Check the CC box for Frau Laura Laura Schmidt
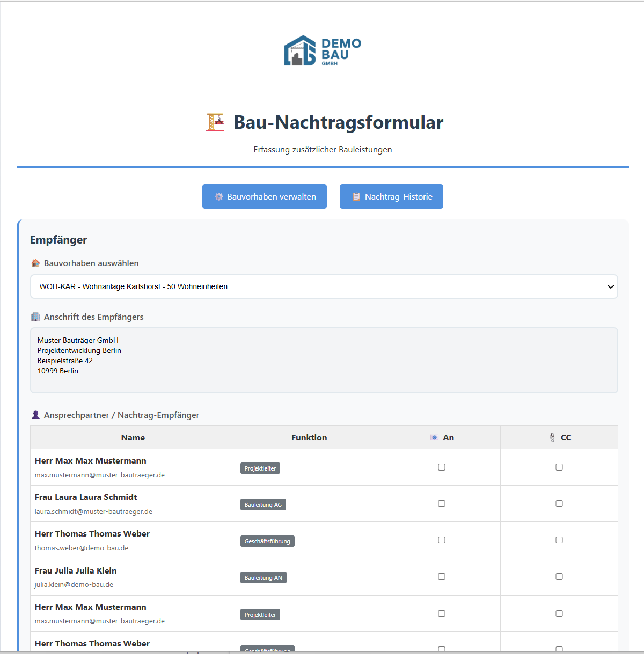This screenshot has width=644, height=654. pyautogui.click(x=559, y=503)
